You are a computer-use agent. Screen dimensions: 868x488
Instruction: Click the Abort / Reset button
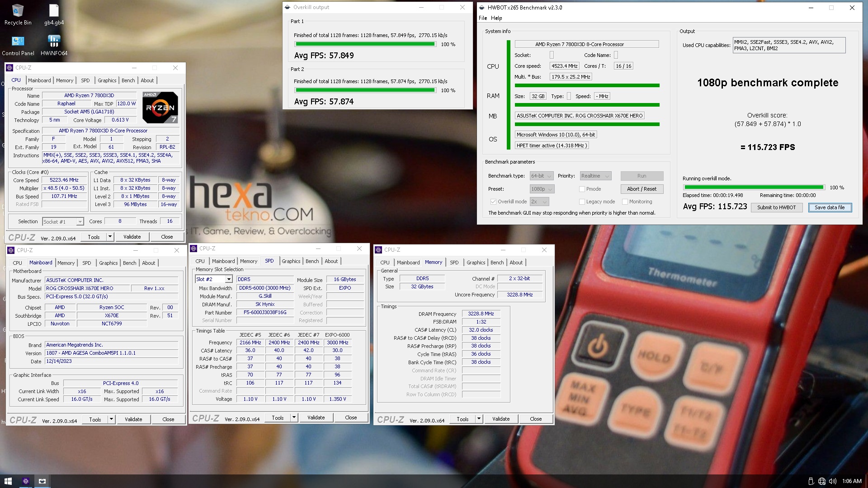point(642,189)
